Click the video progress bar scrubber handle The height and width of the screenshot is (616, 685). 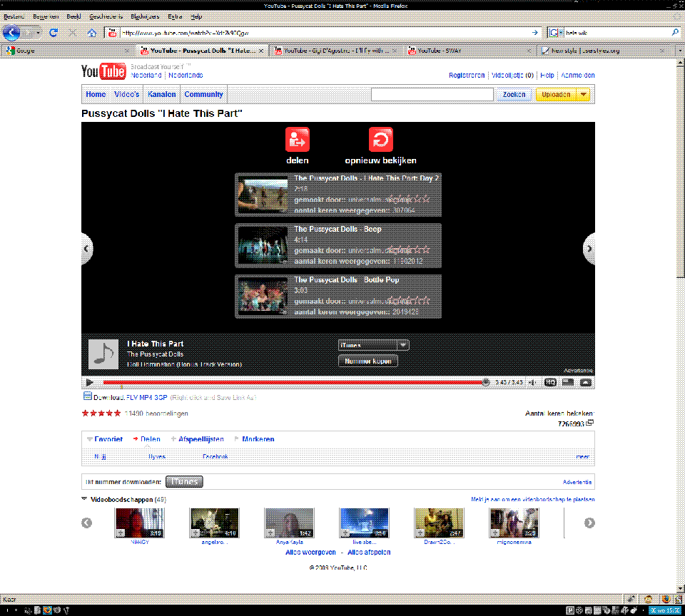coord(486,382)
